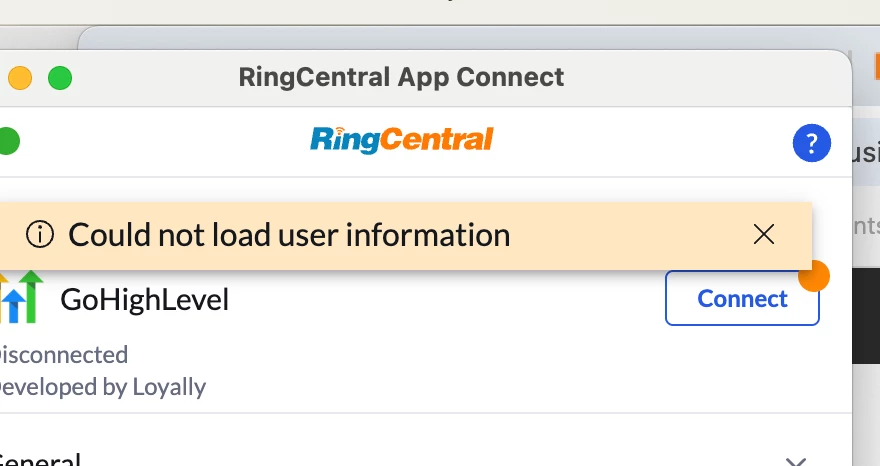Open the green presence status indicator
The height and width of the screenshot is (466, 880).
[8, 141]
